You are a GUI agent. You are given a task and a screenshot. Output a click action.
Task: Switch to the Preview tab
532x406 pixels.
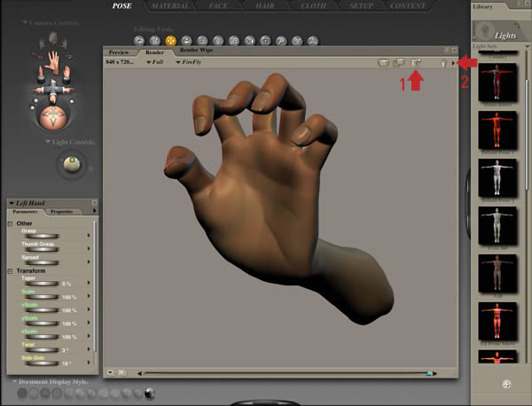pos(119,52)
